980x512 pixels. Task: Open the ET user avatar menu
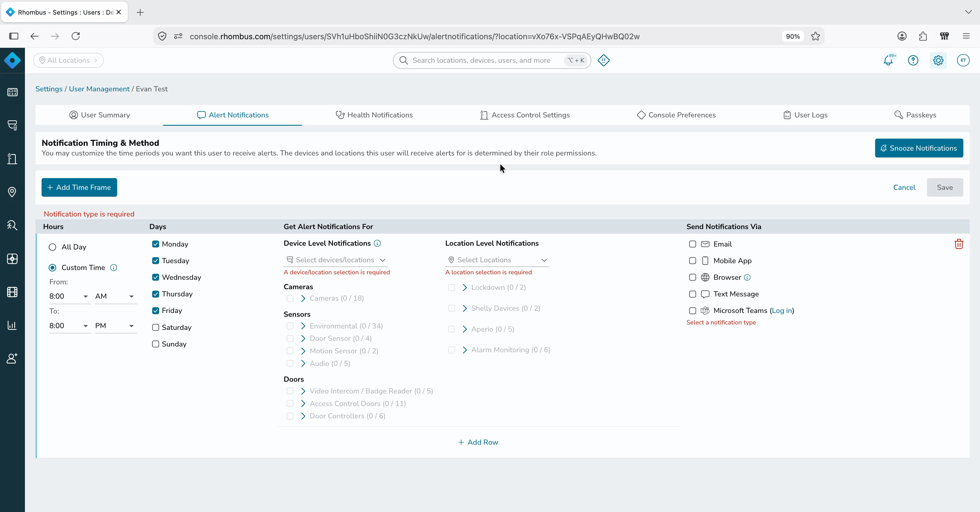click(963, 60)
